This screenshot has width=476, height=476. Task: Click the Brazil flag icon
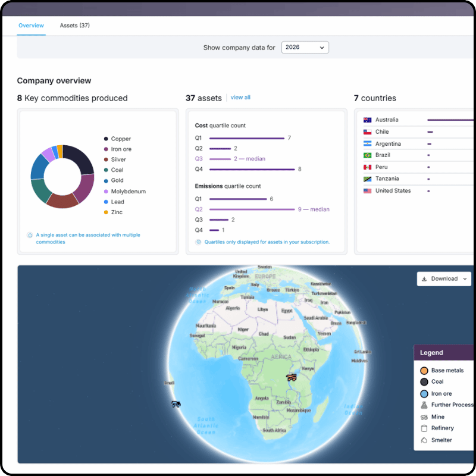pyautogui.click(x=367, y=155)
